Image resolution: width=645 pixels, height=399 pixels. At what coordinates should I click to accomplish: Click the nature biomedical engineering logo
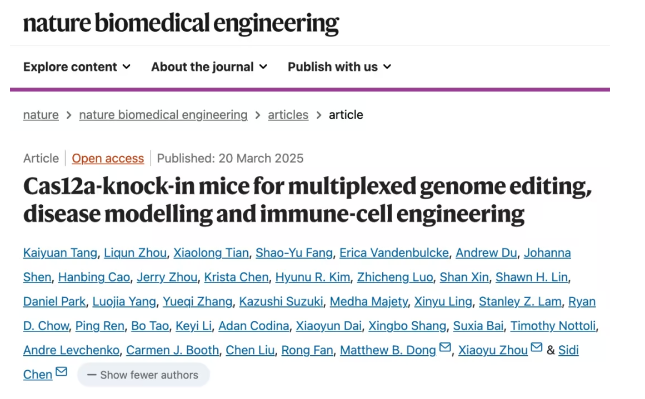pos(181,23)
